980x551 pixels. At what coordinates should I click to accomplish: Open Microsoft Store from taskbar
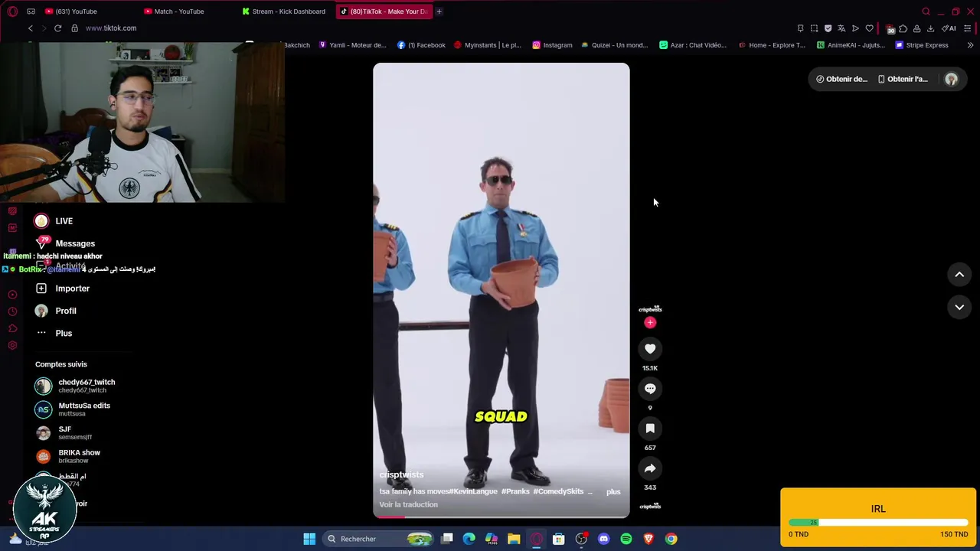click(559, 539)
